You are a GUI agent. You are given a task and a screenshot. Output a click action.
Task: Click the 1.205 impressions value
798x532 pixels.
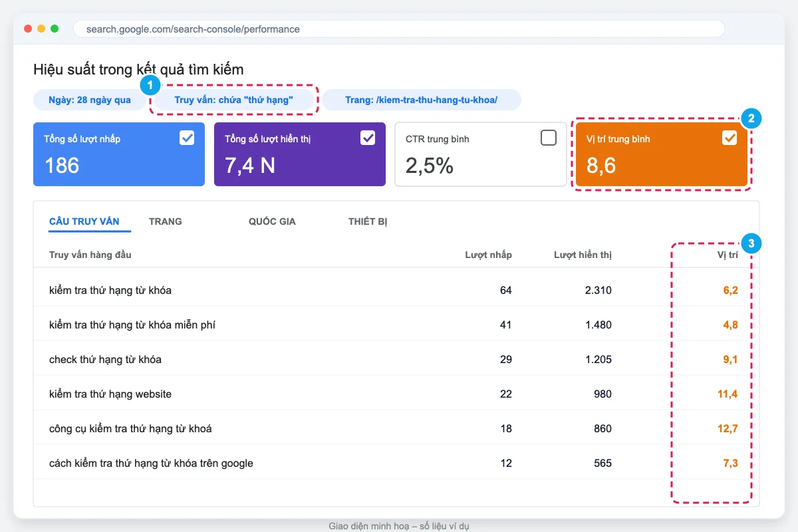tap(598, 359)
